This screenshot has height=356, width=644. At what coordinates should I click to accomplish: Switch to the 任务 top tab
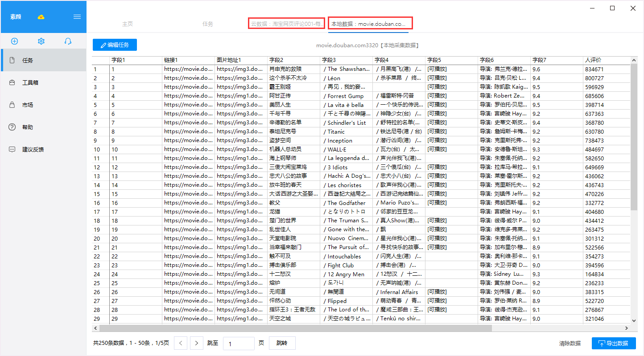click(208, 24)
